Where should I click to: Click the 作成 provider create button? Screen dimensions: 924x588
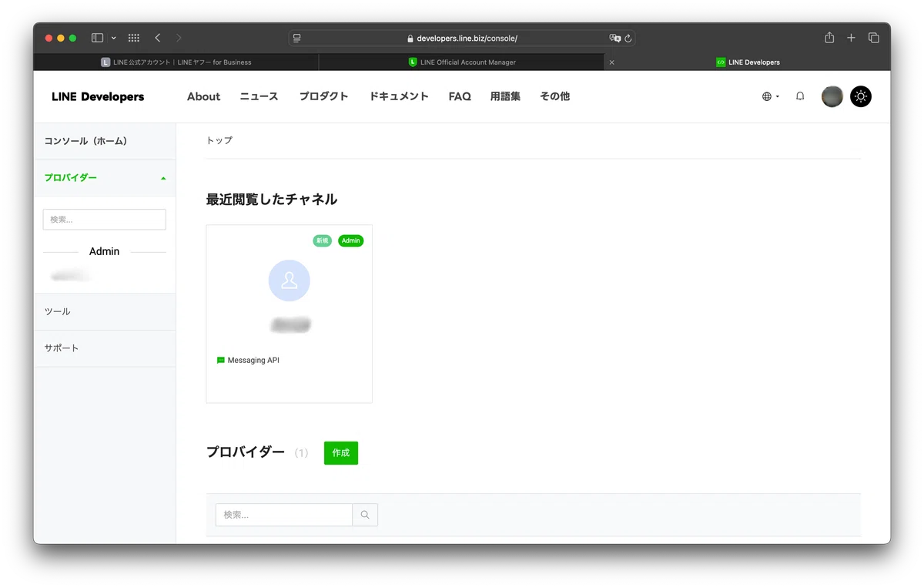click(341, 453)
